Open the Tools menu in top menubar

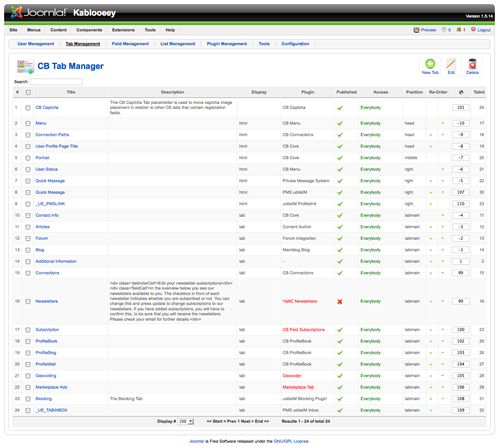point(150,30)
